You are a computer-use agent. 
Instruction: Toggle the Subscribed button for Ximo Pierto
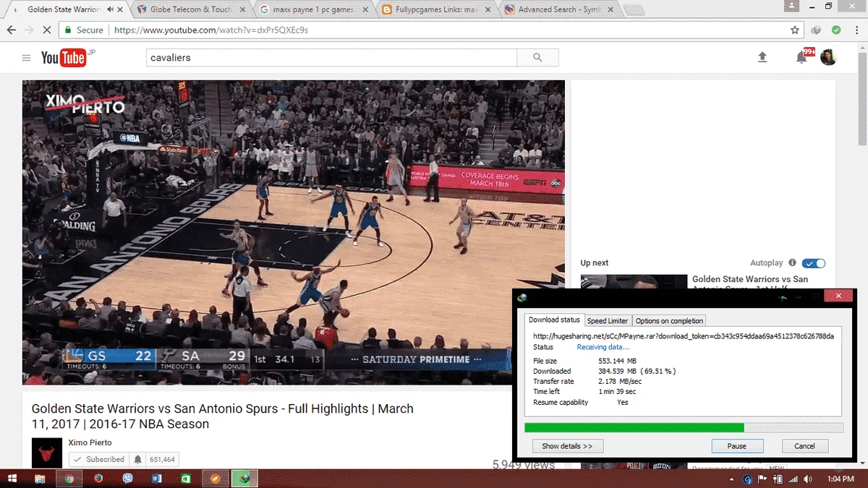tap(98, 459)
